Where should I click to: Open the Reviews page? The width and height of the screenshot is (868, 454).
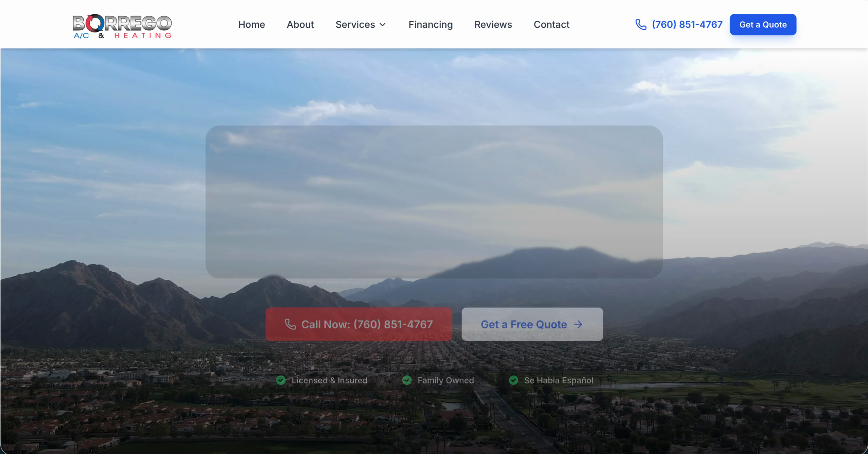[493, 24]
